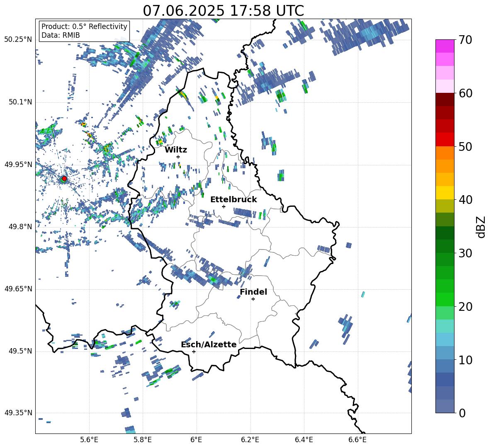Image resolution: width=491 pixels, height=448 pixels.
Task: Click the Esch/Alzette city label
Action: pos(209,344)
